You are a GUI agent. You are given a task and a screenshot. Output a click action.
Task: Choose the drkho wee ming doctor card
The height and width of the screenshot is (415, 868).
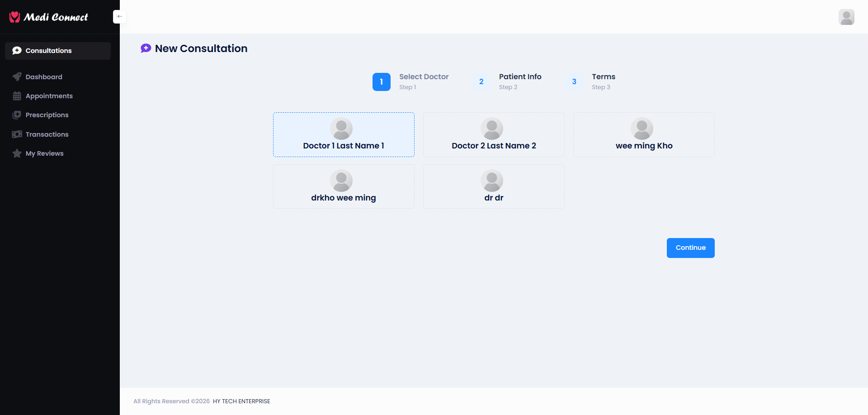[344, 186]
